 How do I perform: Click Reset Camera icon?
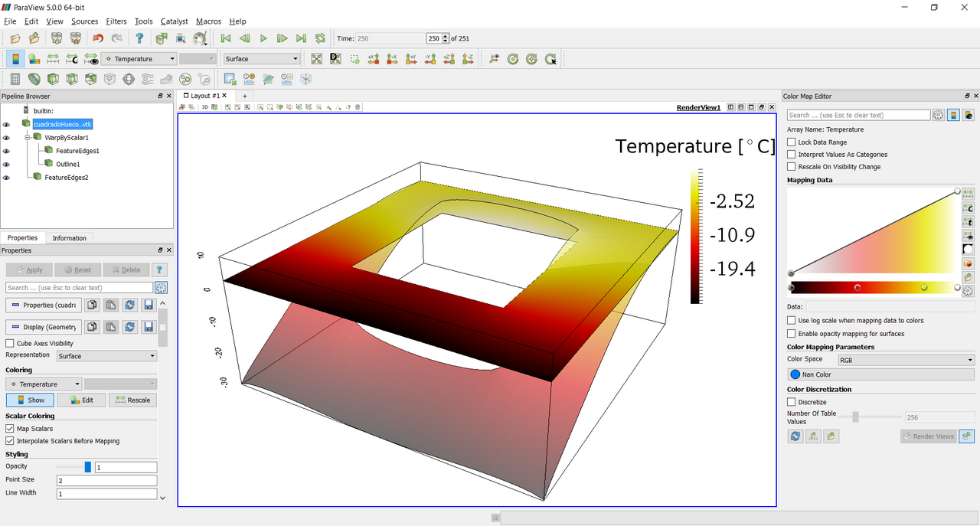(x=317, y=59)
